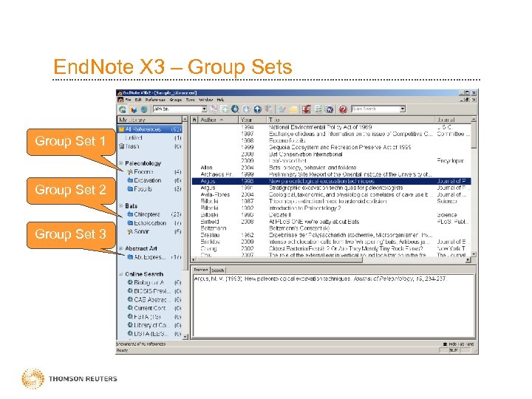Screen dimensions: 532x399
Task: Switch to the Search tab
Action: (x=218, y=270)
